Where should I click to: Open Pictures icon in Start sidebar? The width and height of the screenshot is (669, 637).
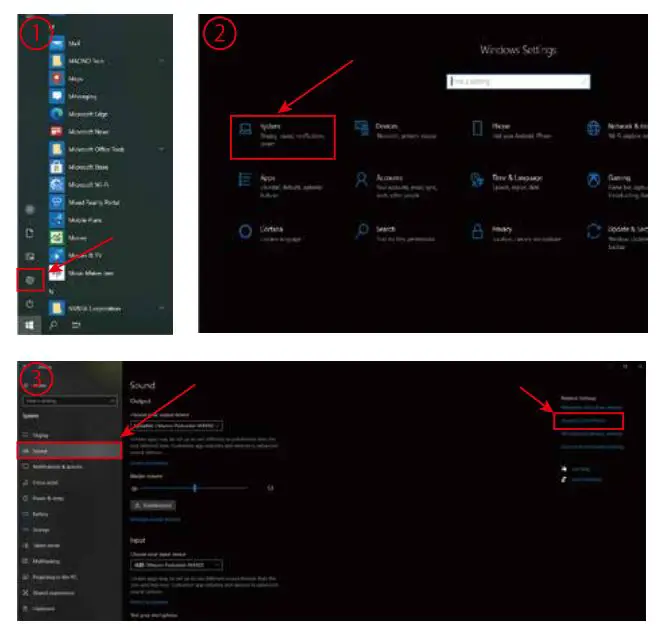tap(29, 256)
